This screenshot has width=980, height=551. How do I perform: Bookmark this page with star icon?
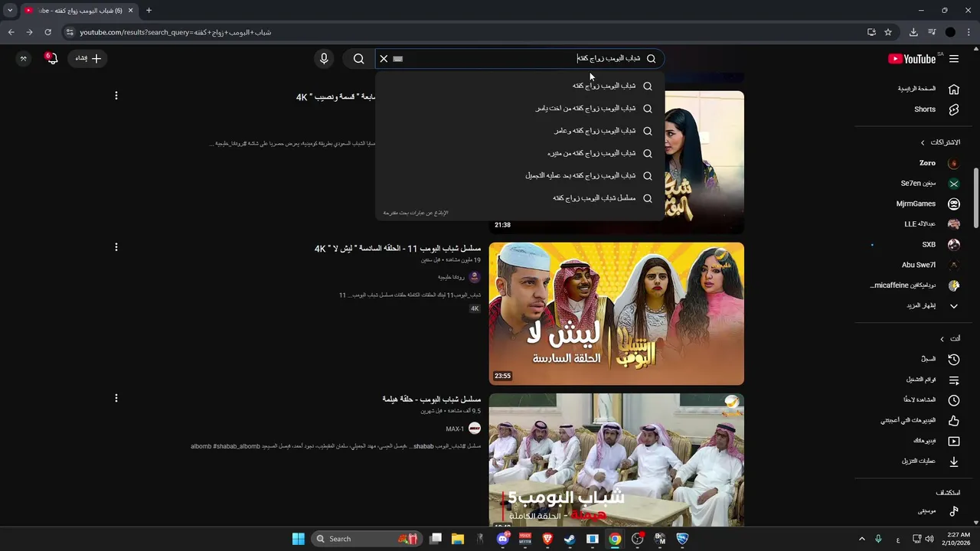[x=888, y=32]
